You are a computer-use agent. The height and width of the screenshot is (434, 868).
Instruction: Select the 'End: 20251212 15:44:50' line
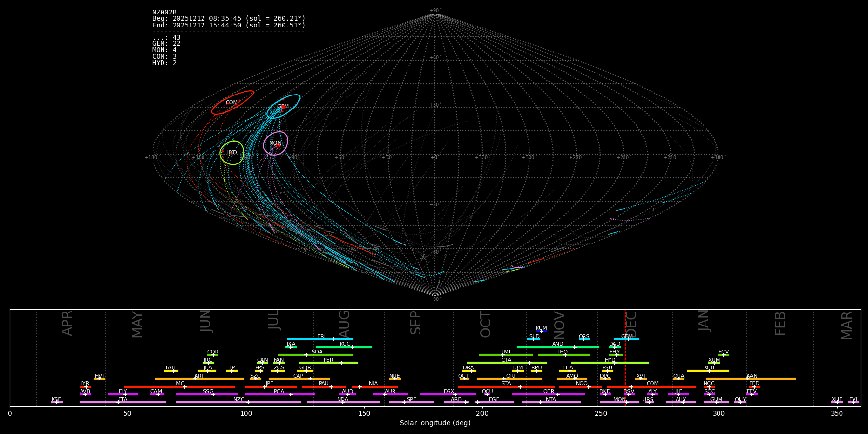(229, 25)
